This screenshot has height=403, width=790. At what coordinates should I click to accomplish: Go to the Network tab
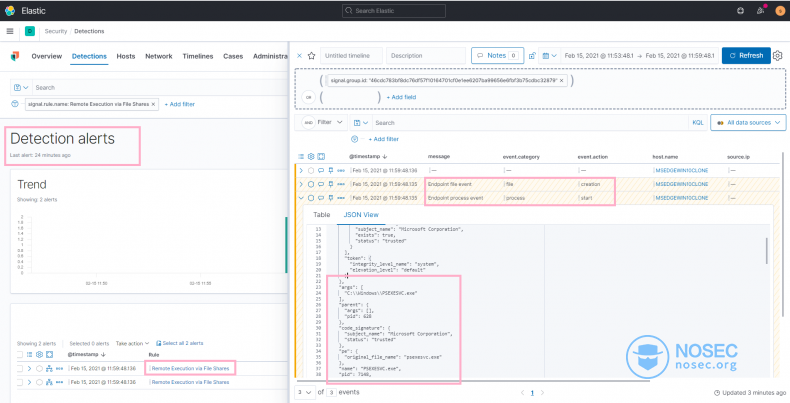click(159, 56)
